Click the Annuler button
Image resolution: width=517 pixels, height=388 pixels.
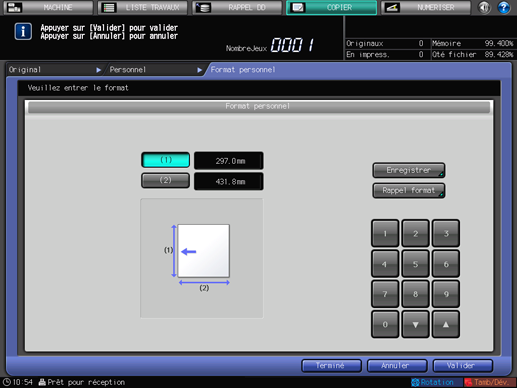click(x=397, y=366)
